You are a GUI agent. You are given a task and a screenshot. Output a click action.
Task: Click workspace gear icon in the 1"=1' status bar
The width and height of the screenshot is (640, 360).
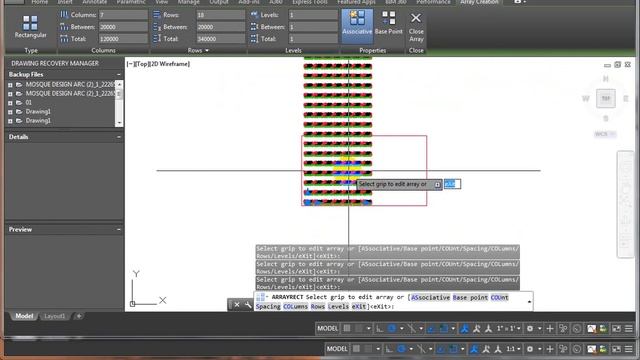[530, 329]
